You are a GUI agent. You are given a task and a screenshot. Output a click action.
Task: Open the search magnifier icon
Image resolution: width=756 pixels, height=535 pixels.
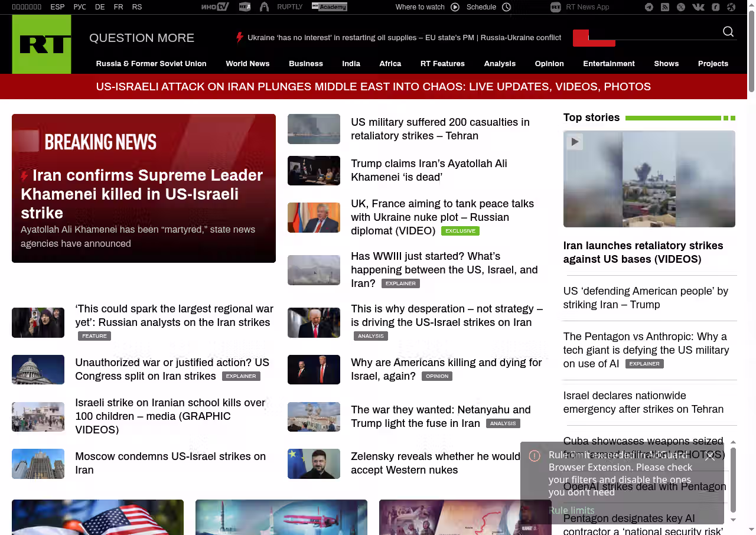point(728,32)
